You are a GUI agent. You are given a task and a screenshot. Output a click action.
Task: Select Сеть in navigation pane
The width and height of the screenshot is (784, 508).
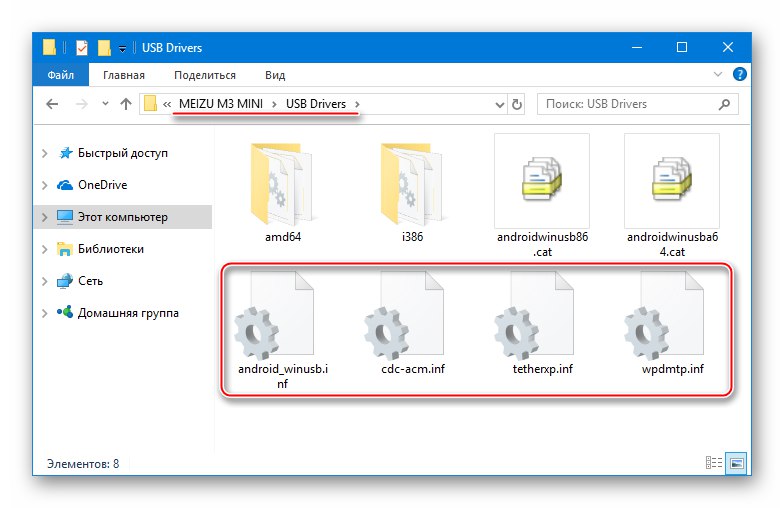(90, 281)
